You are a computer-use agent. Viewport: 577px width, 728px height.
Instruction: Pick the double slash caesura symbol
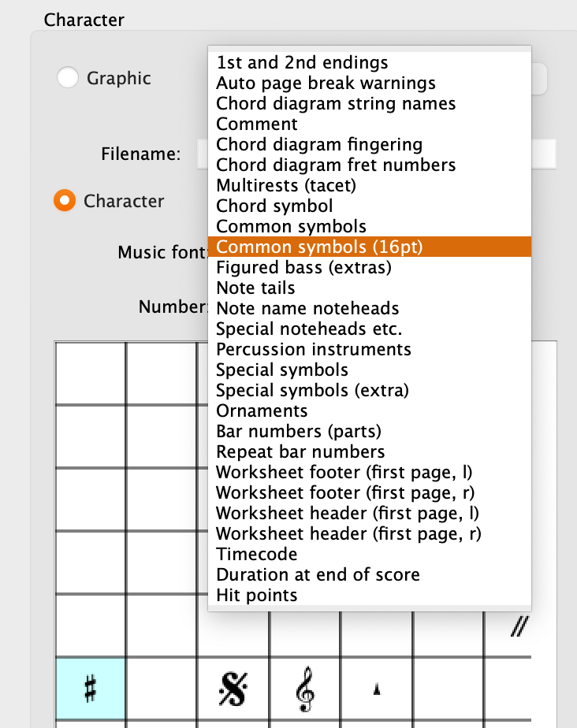tap(518, 627)
